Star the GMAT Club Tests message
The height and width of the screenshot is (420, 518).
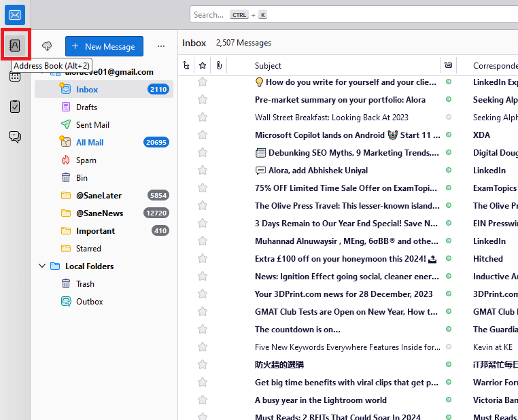(x=203, y=312)
